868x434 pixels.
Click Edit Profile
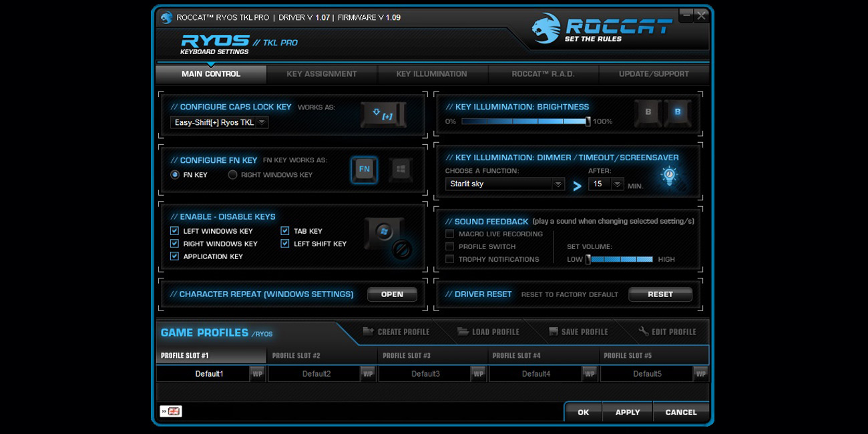pos(667,332)
